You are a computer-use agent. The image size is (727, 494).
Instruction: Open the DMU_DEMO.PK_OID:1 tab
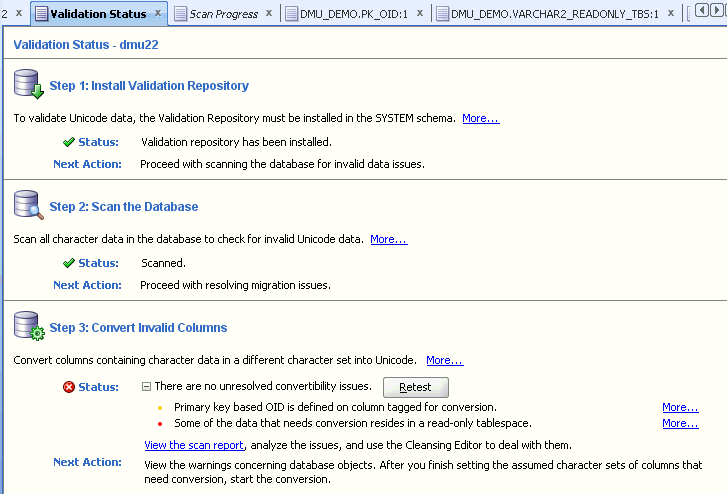352,14
